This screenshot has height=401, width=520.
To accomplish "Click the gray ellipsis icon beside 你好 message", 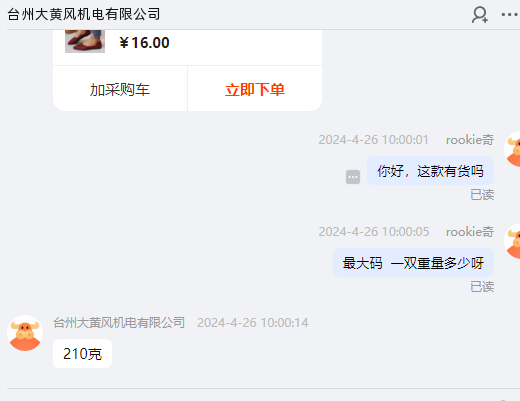I will (x=353, y=177).
